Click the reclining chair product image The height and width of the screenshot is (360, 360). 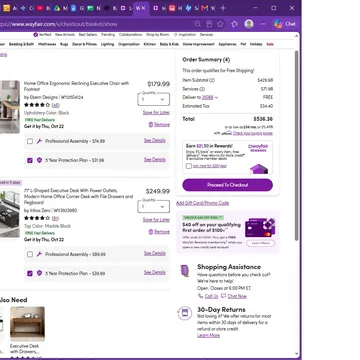10,107
